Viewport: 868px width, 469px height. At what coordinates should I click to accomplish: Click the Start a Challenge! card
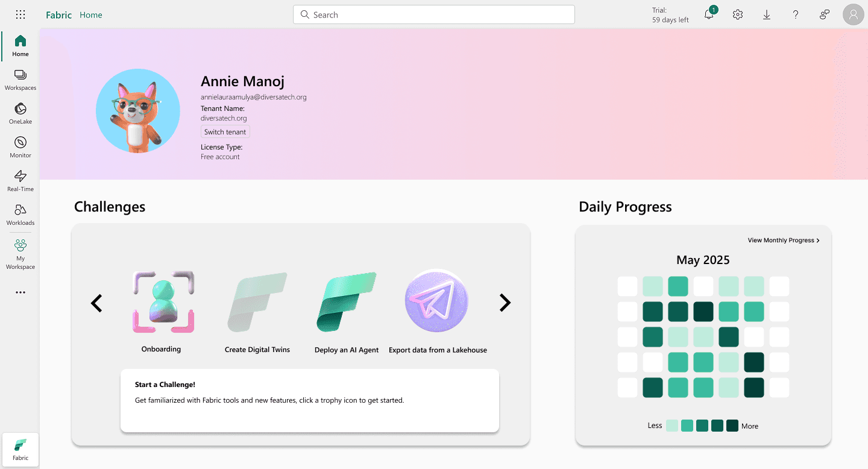[x=310, y=400]
